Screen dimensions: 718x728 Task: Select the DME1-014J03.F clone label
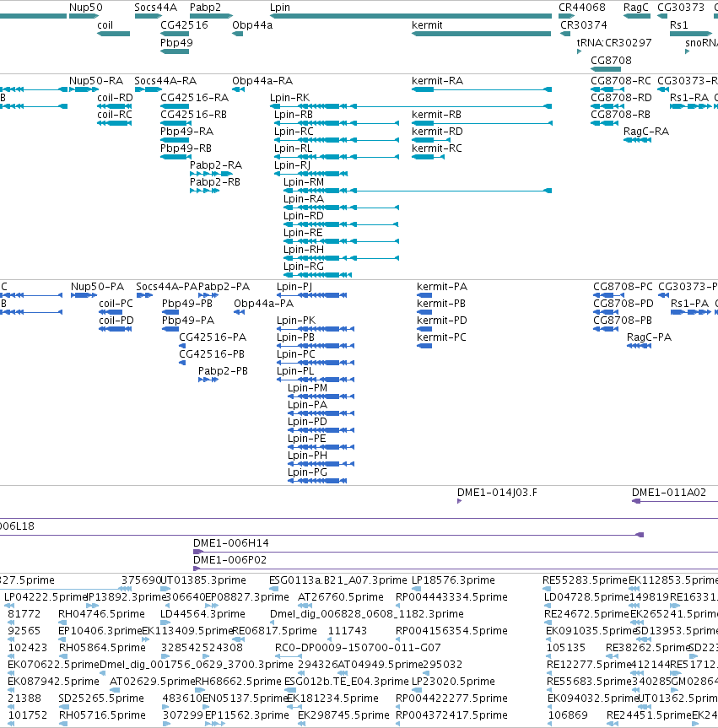[x=498, y=493]
